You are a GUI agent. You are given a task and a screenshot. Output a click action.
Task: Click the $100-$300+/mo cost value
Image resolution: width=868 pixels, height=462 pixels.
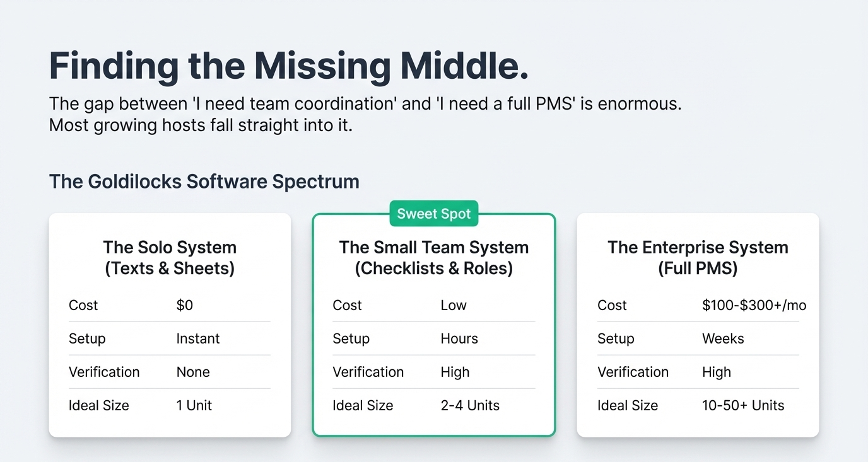pyautogui.click(x=754, y=306)
